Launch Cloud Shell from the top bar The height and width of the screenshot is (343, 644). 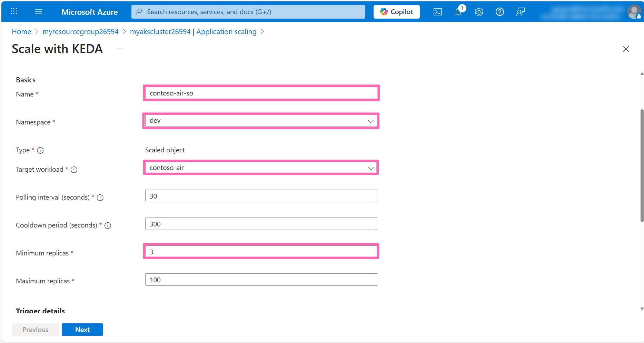437,11
